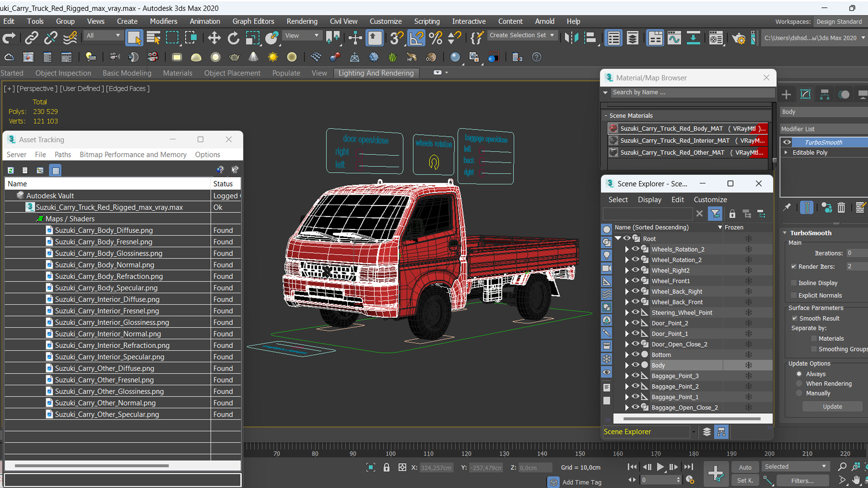Click the Asset Tracking horizontal scrollbar
Image resolution: width=868 pixels, height=488 pixels.
click(92, 465)
